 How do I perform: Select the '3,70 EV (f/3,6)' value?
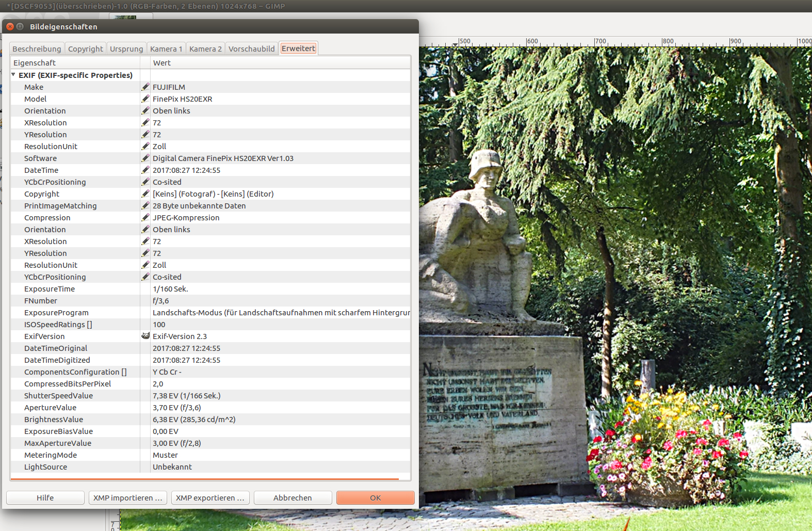point(177,407)
